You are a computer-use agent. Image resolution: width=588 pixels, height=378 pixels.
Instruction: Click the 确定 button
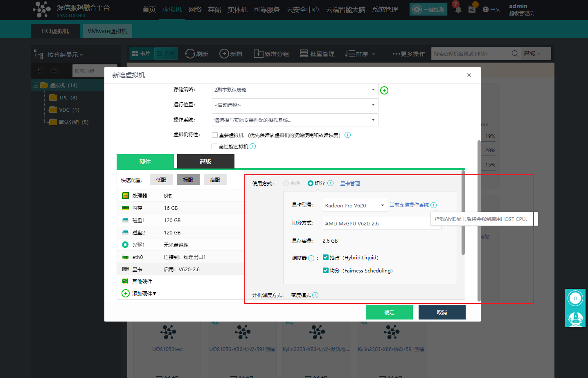[x=389, y=312]
